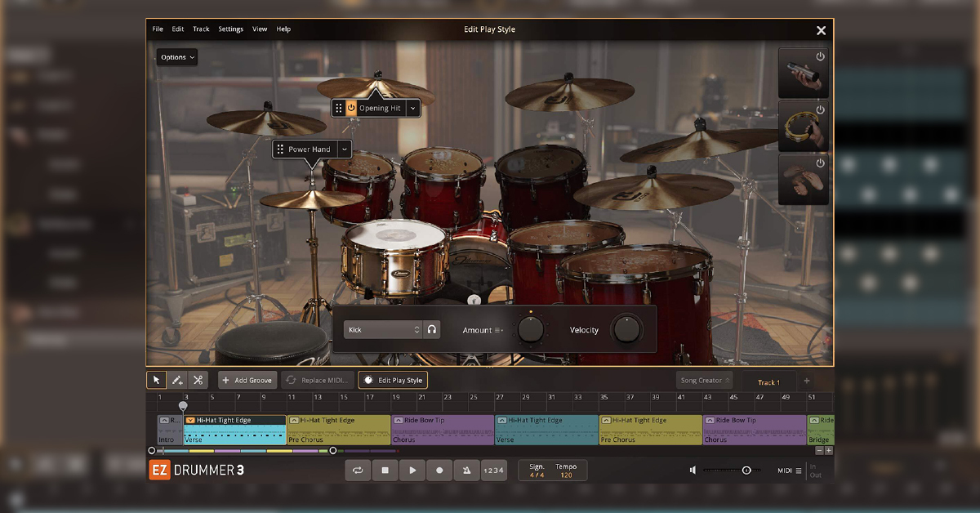Expand the Power Hand dropdown arrow
Viewport: 980px width, 513px height.
pyautogui.click(x=344, y=149)
